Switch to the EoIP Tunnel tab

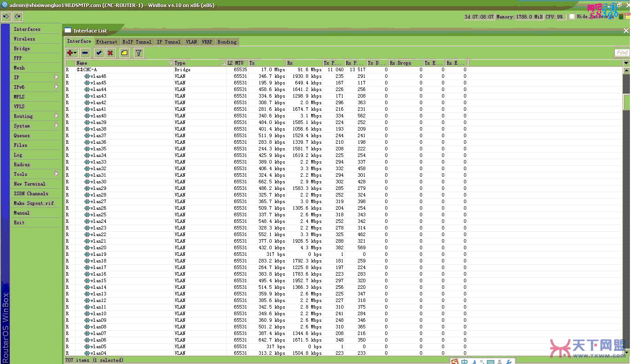click(x=137, y=42)
